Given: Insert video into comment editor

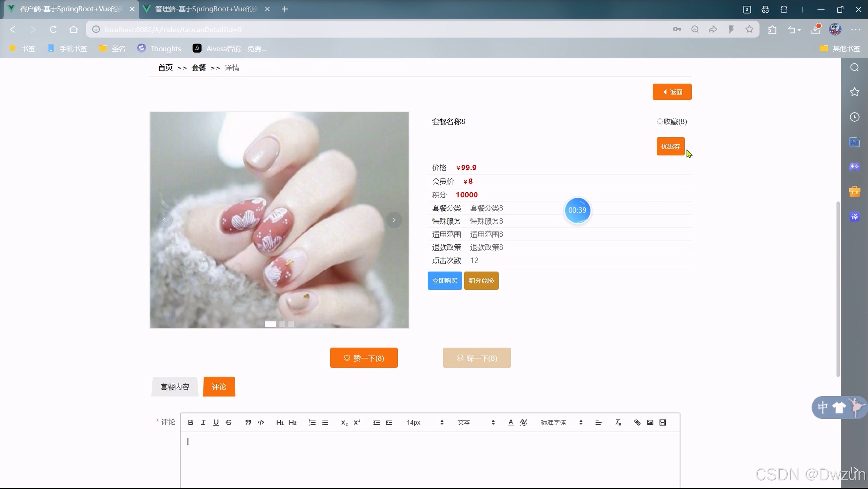Looking at the screenshot, I should [x=663, y=422].
